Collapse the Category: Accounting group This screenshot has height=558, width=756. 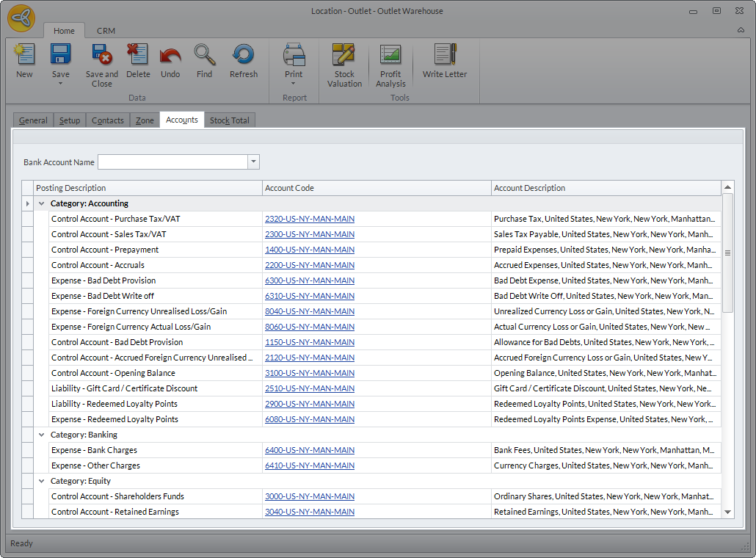pyautogui.click(x=42, y=203)
